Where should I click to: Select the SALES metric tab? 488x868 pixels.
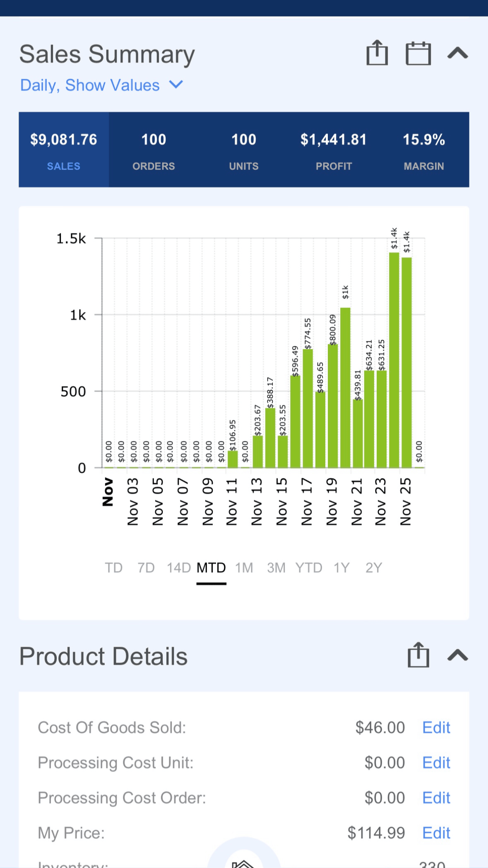click(64, 150)
